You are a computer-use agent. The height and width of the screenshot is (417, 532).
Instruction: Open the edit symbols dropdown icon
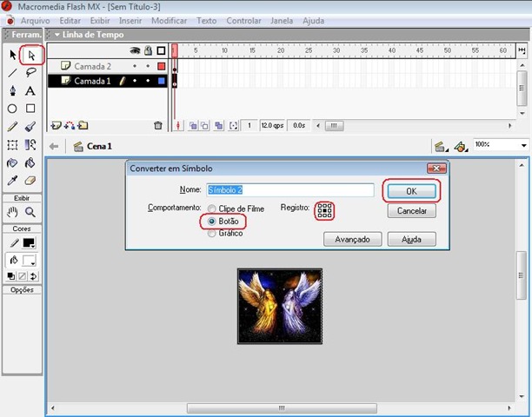(x=461, y=147)
